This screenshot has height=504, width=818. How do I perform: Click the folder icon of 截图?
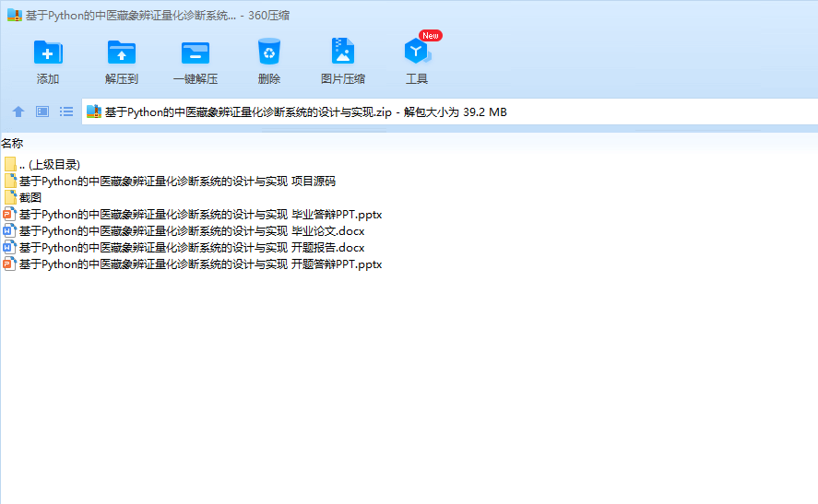tap(10, 197)
